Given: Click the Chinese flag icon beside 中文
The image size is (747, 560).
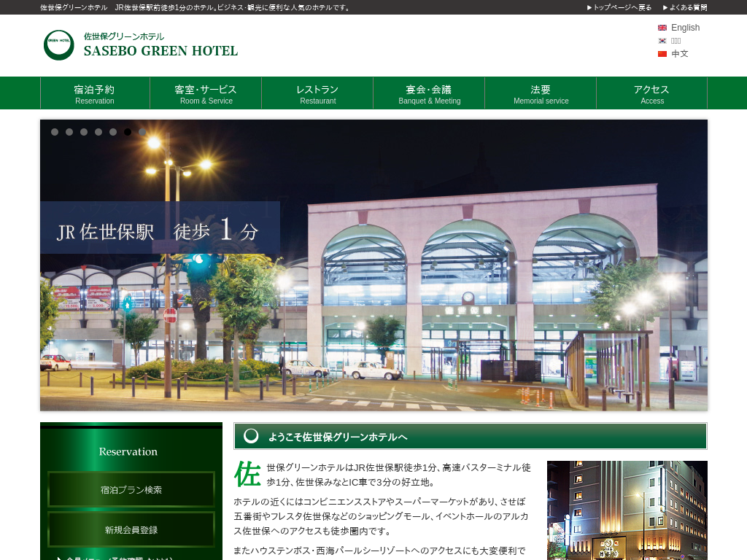Looking at the screenshot, I should click(662, 54).
